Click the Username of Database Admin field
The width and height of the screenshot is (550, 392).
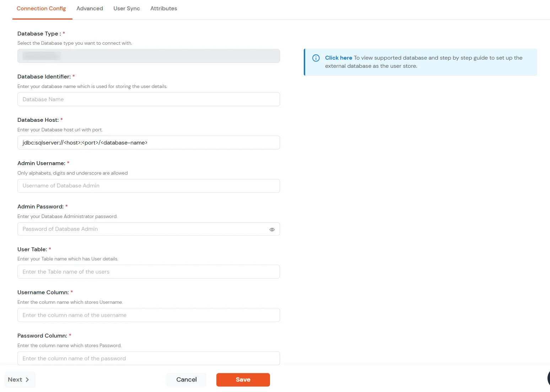coord(148,186)
